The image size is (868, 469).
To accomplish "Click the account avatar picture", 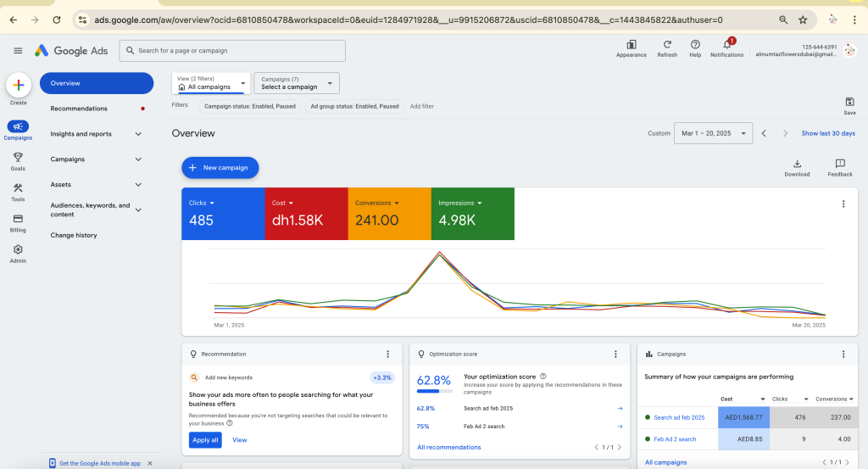I will (849, 50).
